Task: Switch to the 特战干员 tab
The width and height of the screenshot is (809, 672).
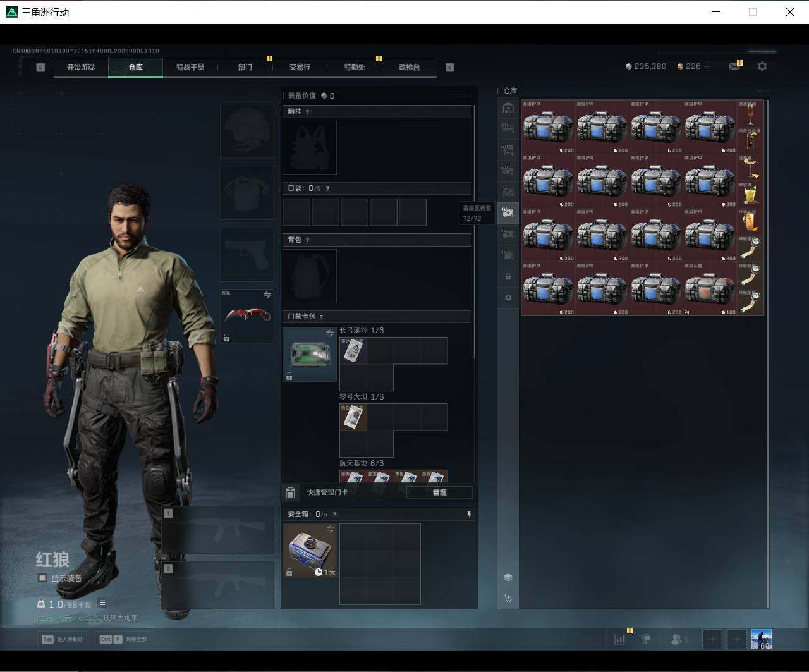Action: click(190, 67)
